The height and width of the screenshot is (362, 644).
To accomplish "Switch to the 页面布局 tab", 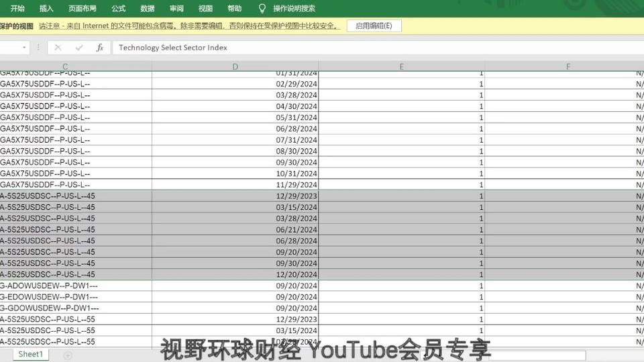I will pos(82,8).
